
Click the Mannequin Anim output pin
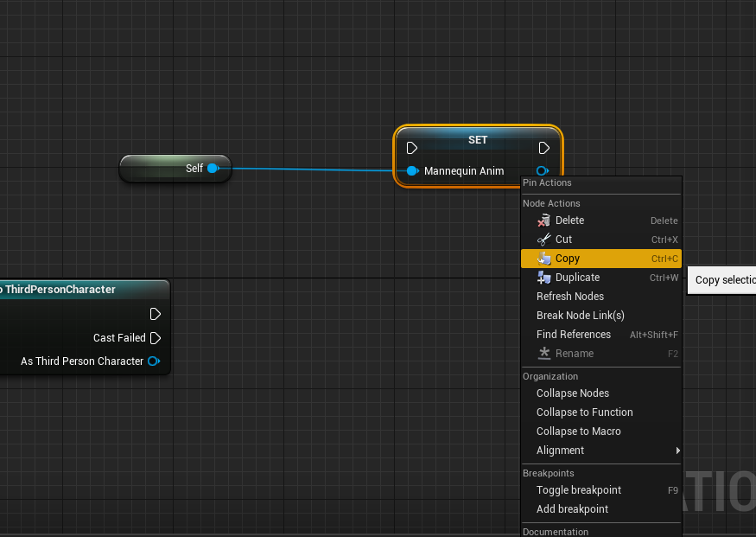[543, 171]
